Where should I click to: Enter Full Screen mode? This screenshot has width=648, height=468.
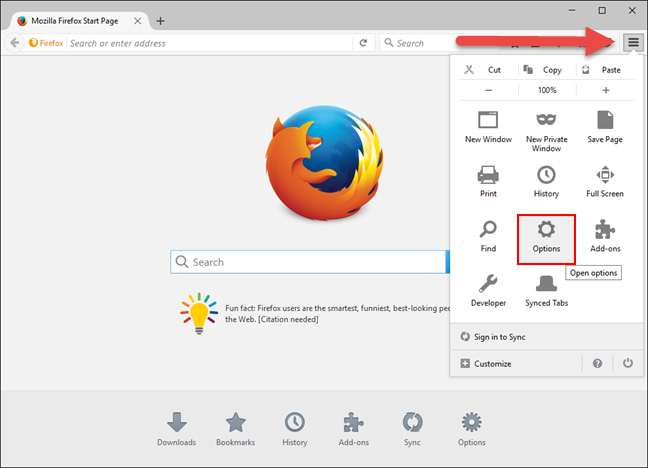tap(605, 181)
